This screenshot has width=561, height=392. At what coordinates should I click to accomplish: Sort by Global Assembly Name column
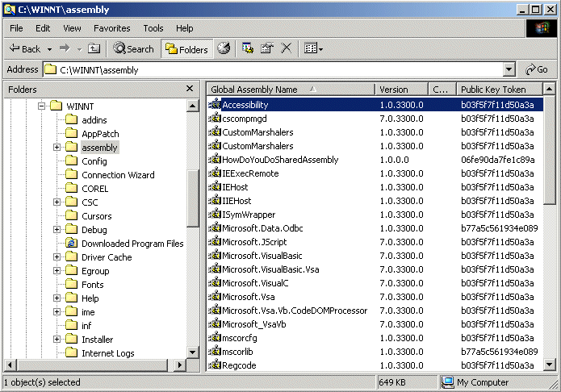[x=291, y=89]
